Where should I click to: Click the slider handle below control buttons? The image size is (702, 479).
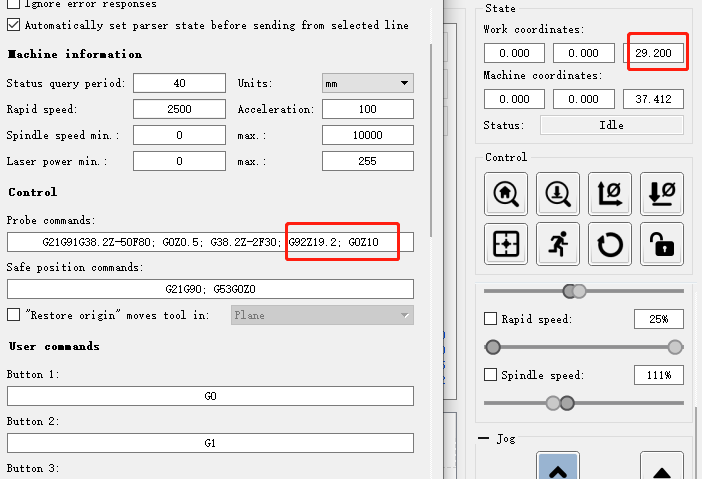tap(570, 291)
